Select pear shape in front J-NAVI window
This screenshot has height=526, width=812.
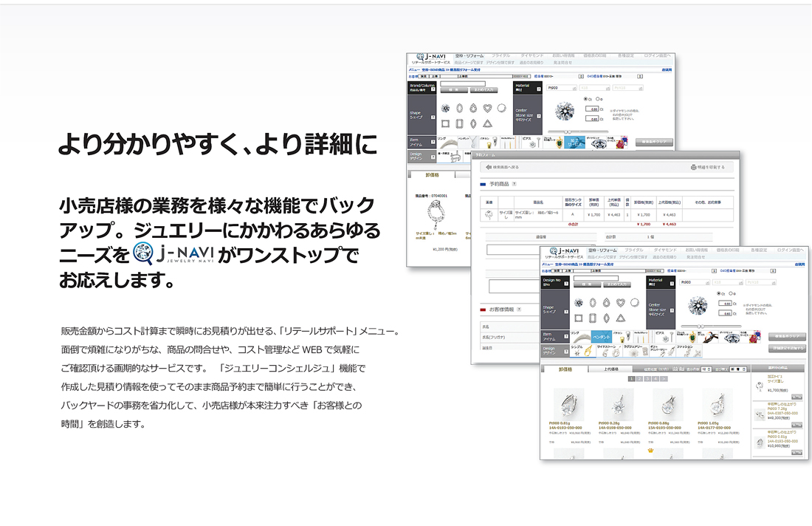(x=606, y=303)
